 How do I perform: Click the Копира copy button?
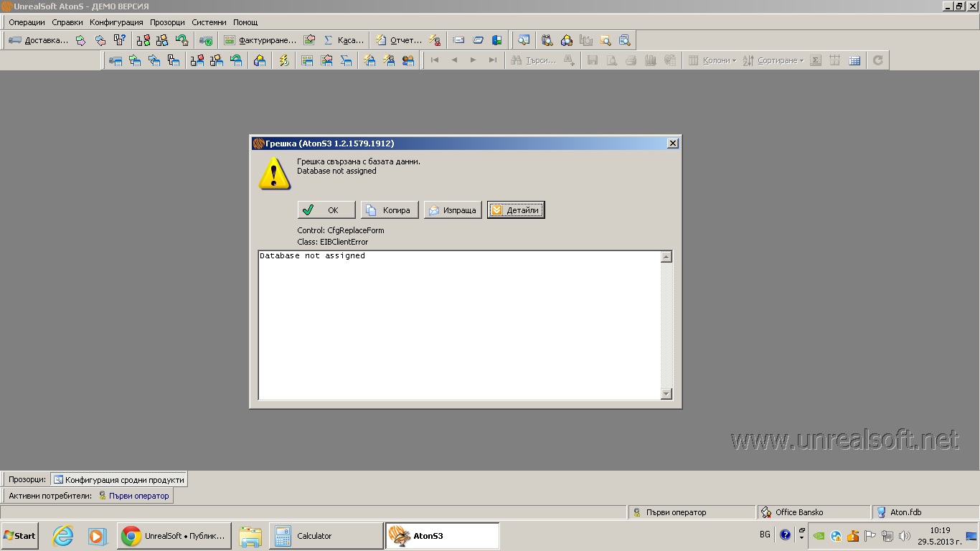(389, 210)
